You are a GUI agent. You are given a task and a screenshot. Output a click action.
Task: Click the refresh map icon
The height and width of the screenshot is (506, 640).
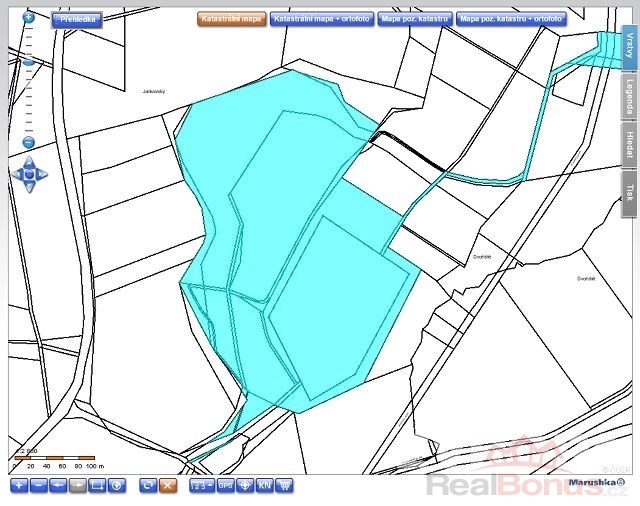pos(148,485)
